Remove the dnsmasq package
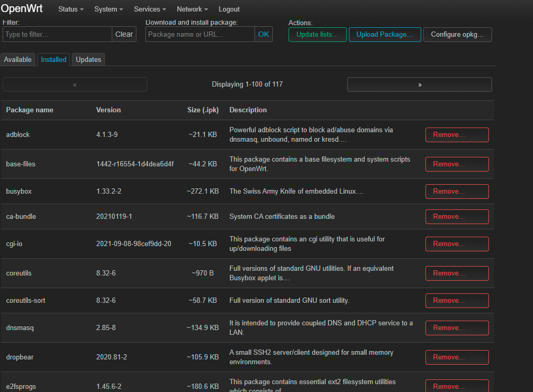The width and height of the screenshot is (533, 392). [456, 328]
